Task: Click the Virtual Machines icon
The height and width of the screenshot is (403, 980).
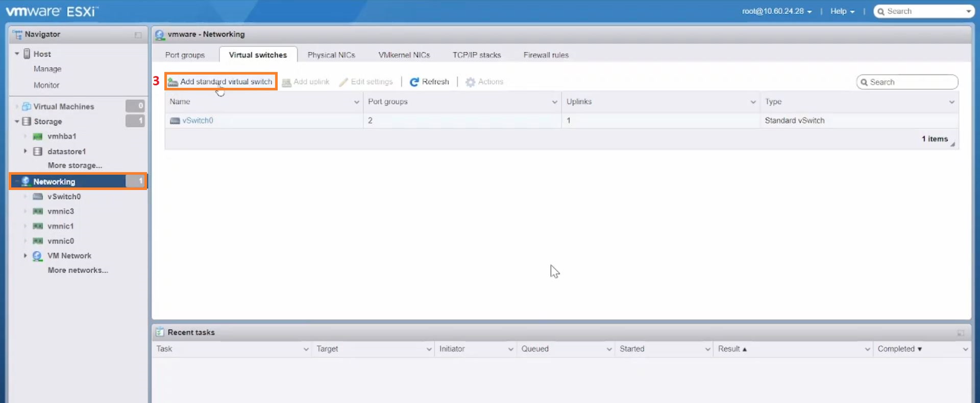Action: [x=27, y=106]
